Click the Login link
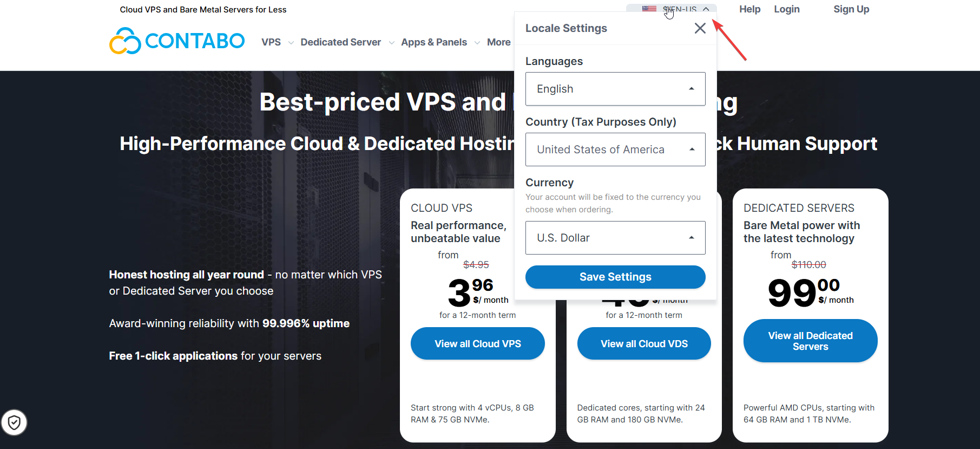The height and width of the screenshot is (449, 980). pos(787,9)
